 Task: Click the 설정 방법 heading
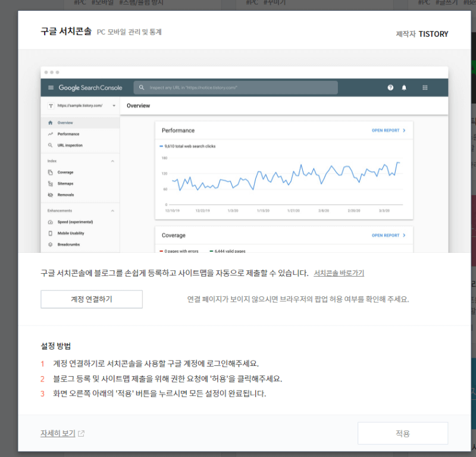(56, 346)
